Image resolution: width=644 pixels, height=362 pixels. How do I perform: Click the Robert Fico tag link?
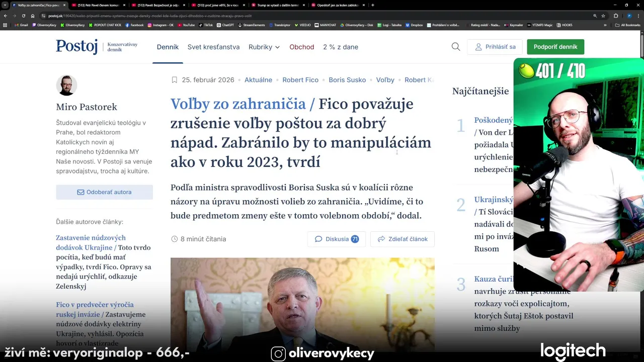[x=300, y=80]
